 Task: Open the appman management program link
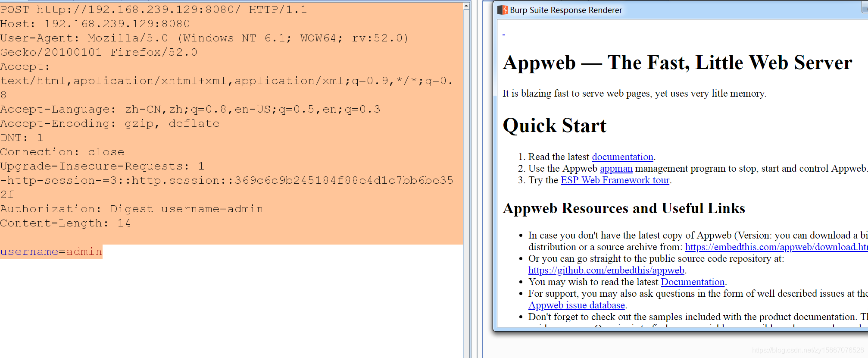[x=616, y=169]
